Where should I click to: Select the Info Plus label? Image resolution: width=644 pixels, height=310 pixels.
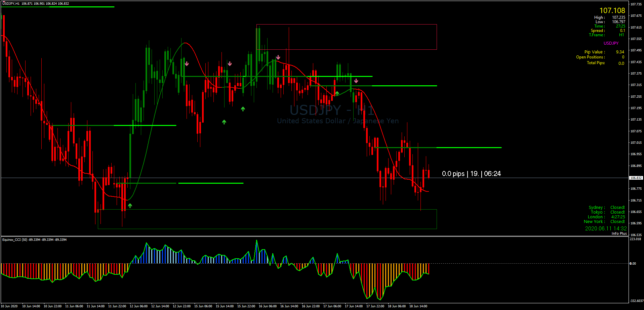(x=619, y=233)
